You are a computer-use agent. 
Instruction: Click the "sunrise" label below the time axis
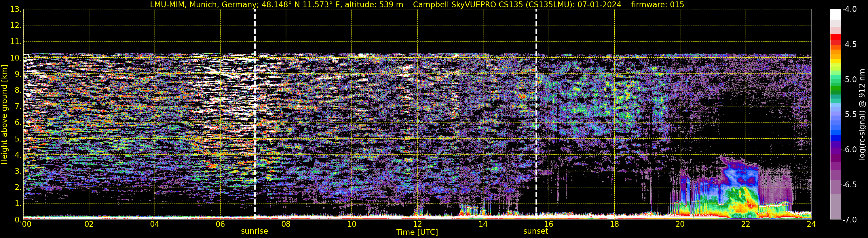254,231
